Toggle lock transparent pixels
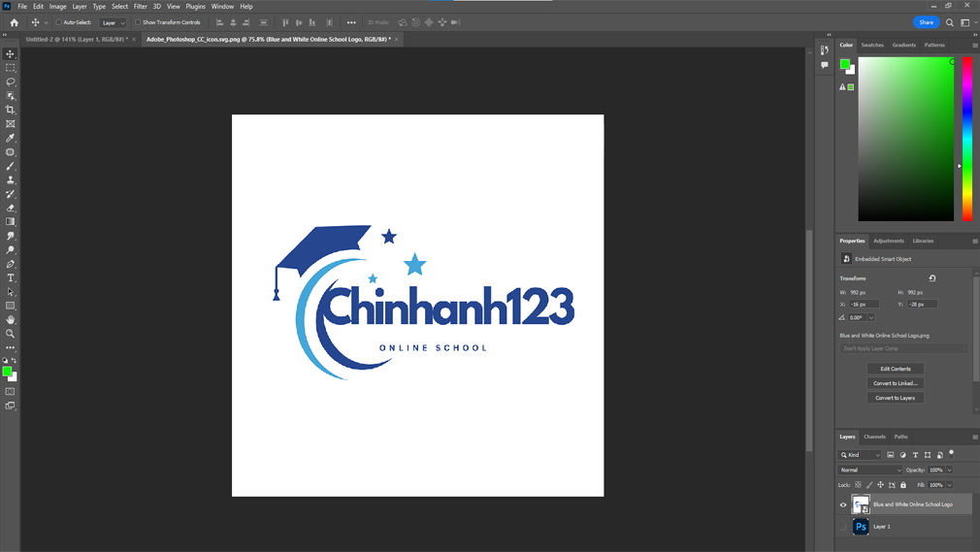Viewport: 980px width, 552px height. pyautogui.click(x=858, y=485)
